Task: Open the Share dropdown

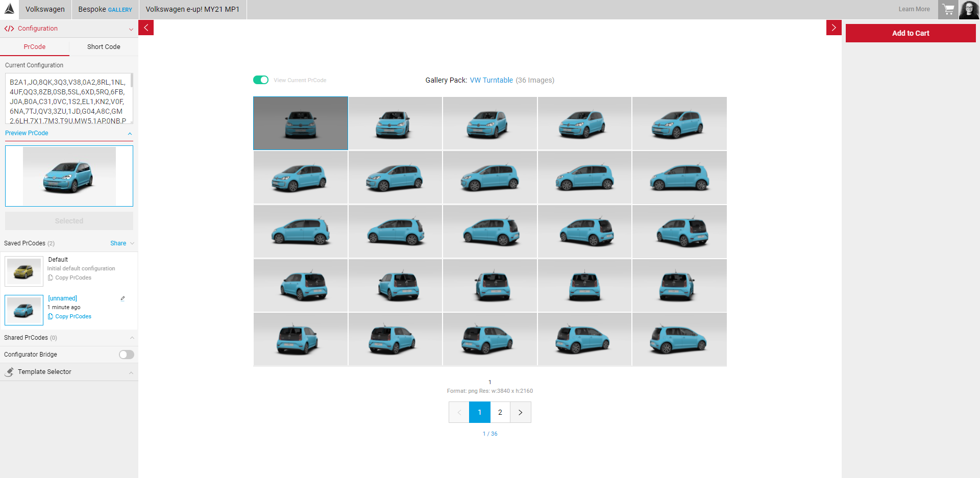Action: [x=122, y=243]
